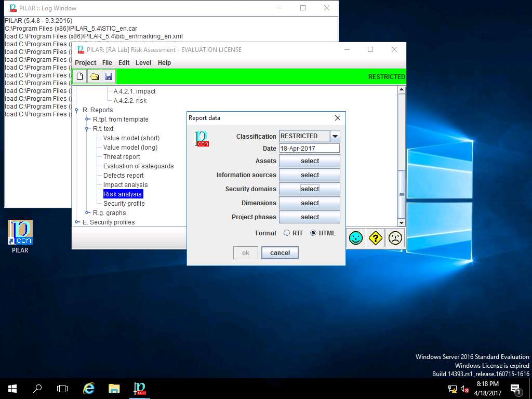Screen dimensions: 532x399
Task: Click the Date input field
Action: (309, 148)
